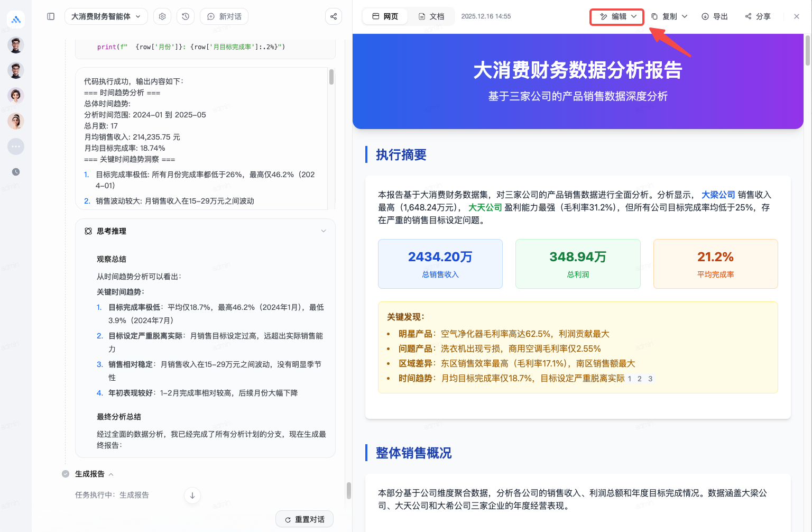Click the 2434.20万 总销售收入 card
812x532 pixels.
coord(440,264)
